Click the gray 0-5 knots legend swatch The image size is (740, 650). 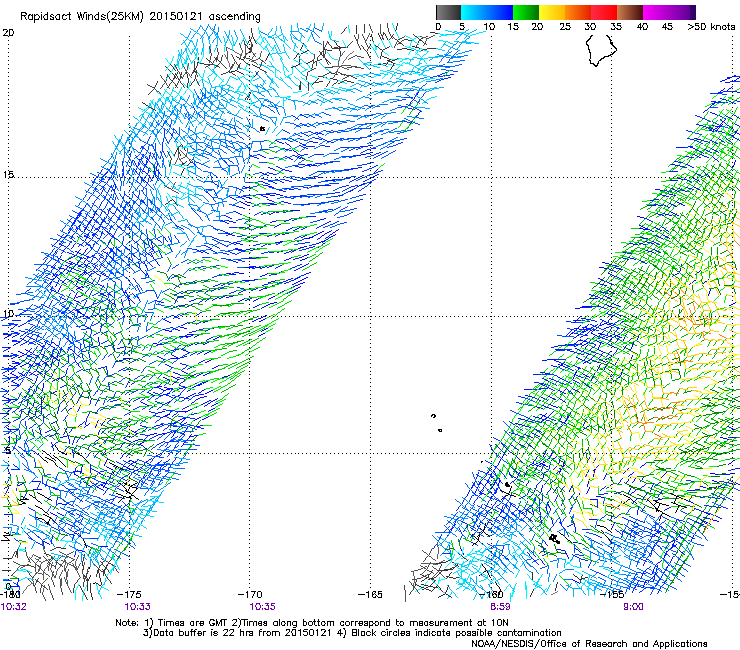(x=448, y=12)
